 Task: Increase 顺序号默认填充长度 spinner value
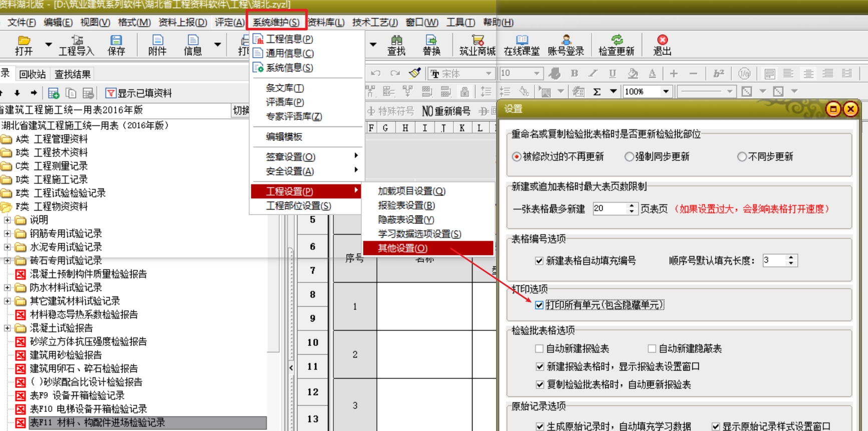pyautogui.click(x=791, y=257)
